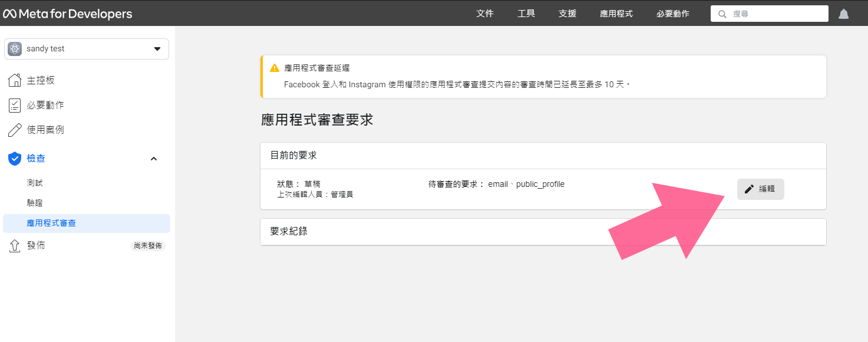
Task: Open the sandy test app selector dropdown
Action: [x=87, y=49]
